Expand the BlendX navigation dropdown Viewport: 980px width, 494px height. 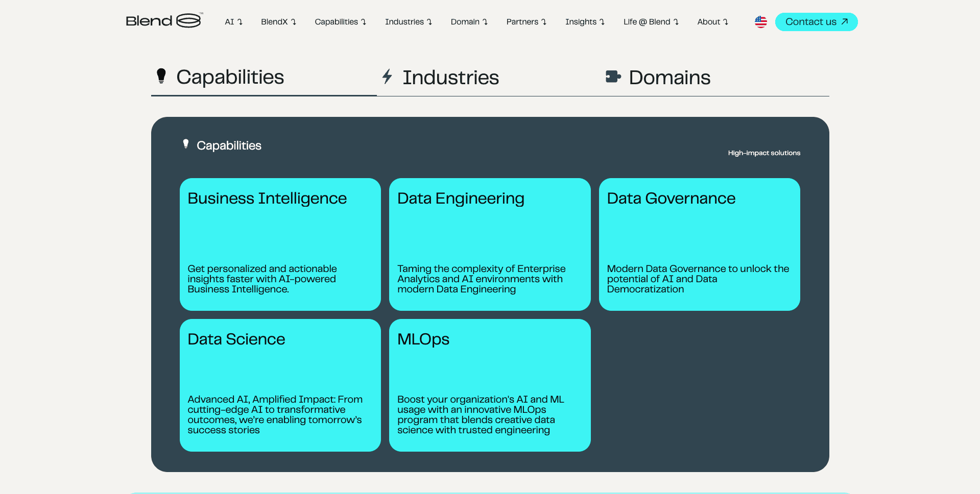click(278, 22)
